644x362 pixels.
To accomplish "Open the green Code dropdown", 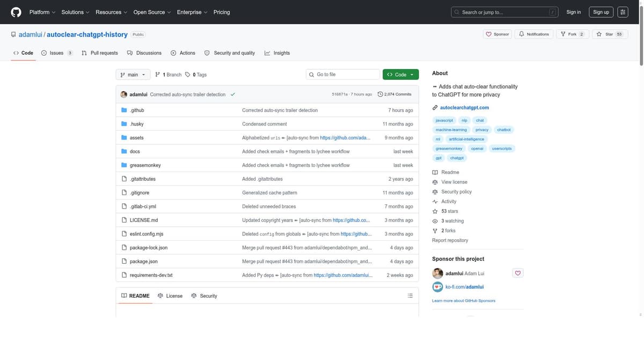I will 400,75.
